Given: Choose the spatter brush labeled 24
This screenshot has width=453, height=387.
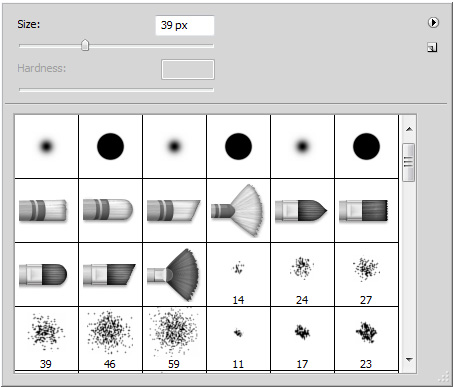Looking at the screenshot, I should 302,275.
